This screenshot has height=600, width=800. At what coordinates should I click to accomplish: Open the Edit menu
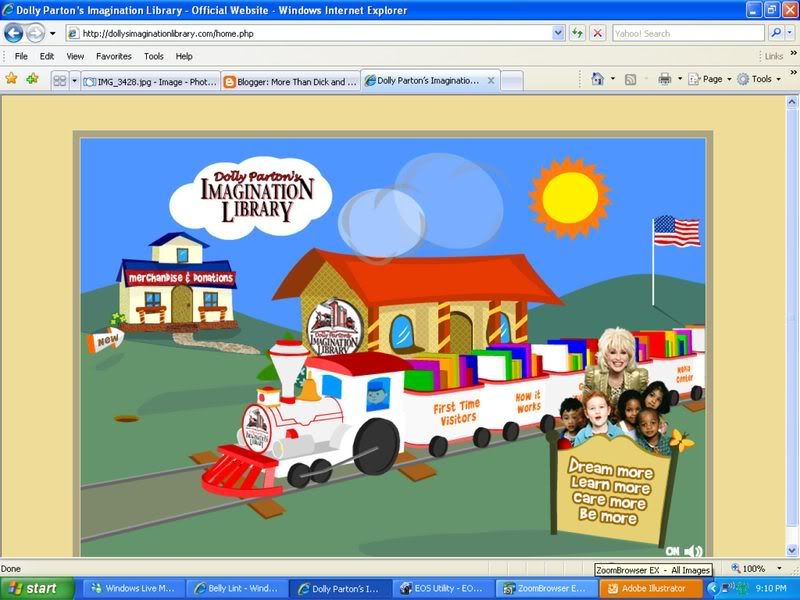[46, 56]
